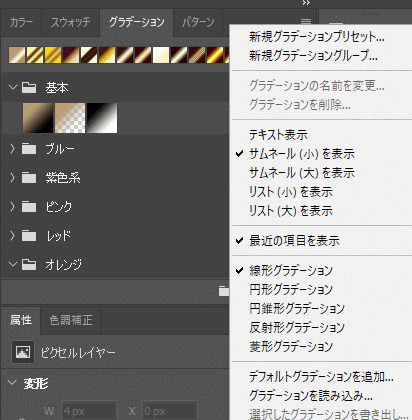The height and width of the screenshot is (420, 412).
Task: Select the グラデーション tab
Action: pos(137,22)
